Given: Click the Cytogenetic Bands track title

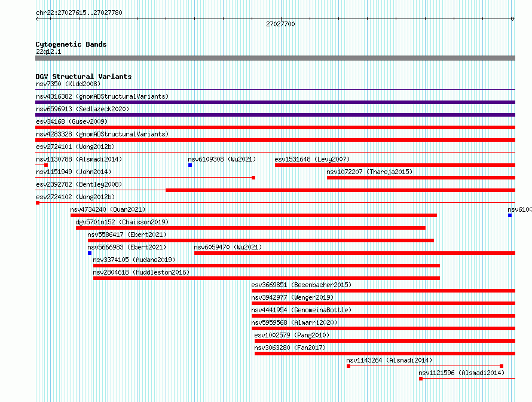Looking at the screenshot, I should [71, 44].
